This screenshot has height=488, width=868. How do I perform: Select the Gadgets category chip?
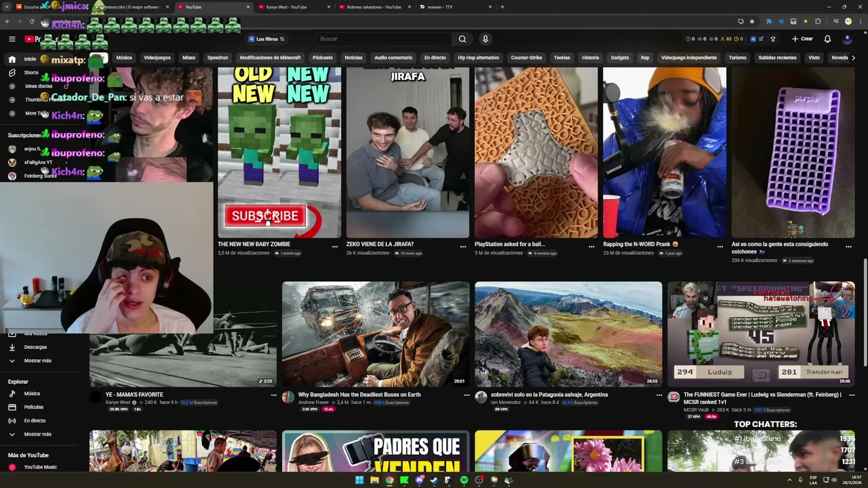620,58
